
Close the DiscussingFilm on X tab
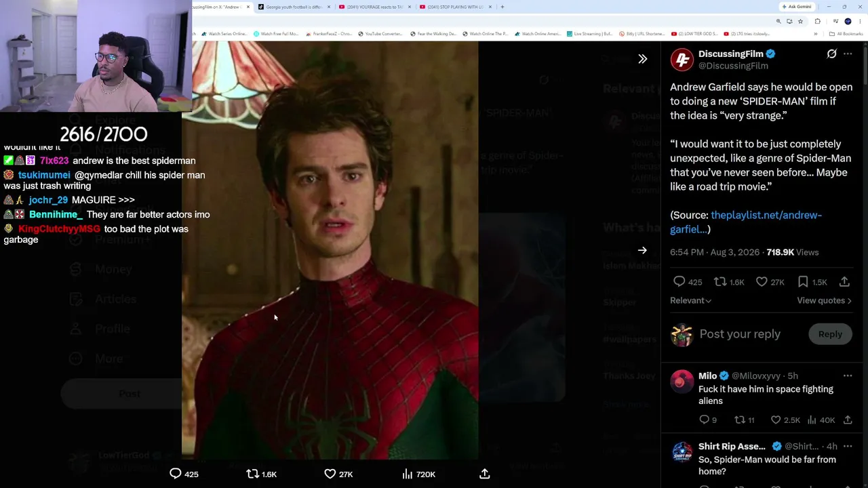248,7
